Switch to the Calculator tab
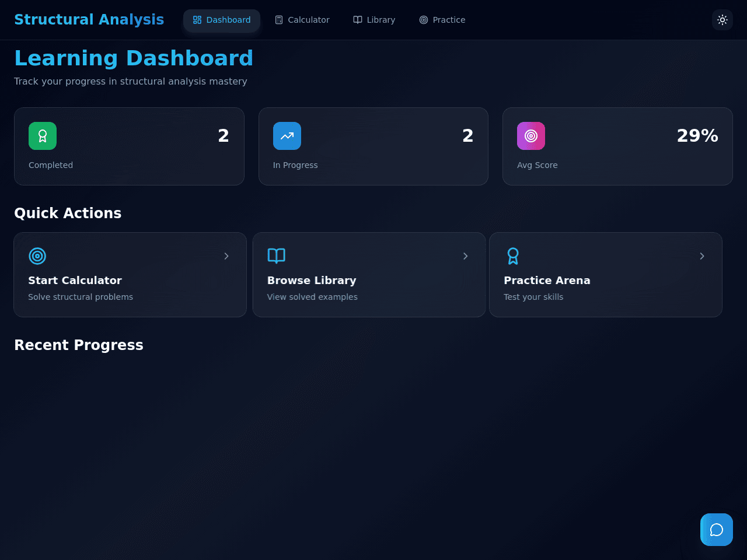This screenshot has width=747, height=560. [302, 20]
